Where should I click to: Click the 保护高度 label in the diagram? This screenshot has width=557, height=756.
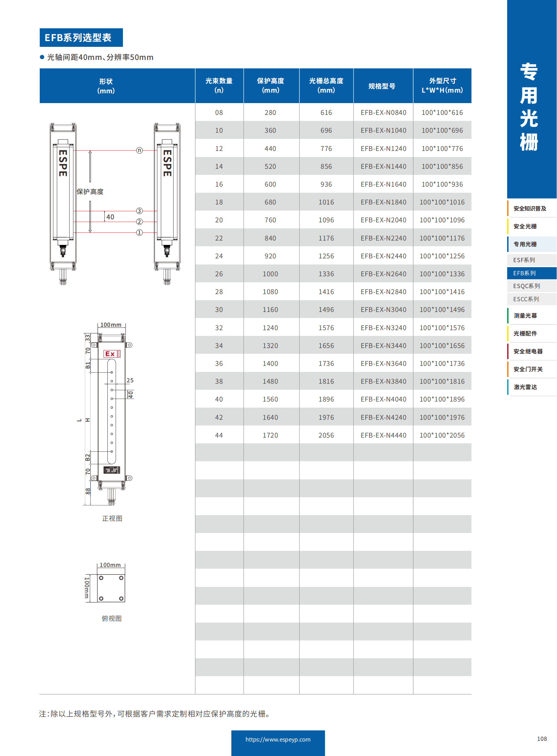90,192
